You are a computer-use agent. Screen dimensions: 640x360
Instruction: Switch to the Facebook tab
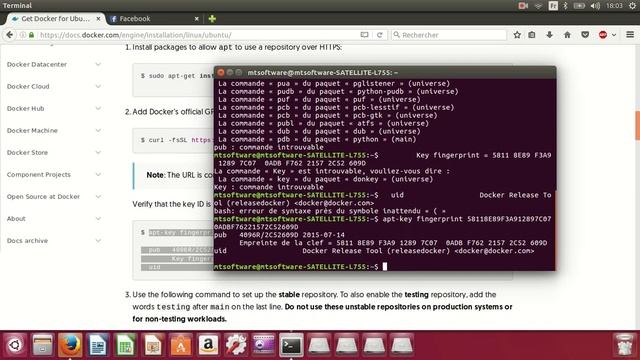pyautogui.click(x=155, y=19)
